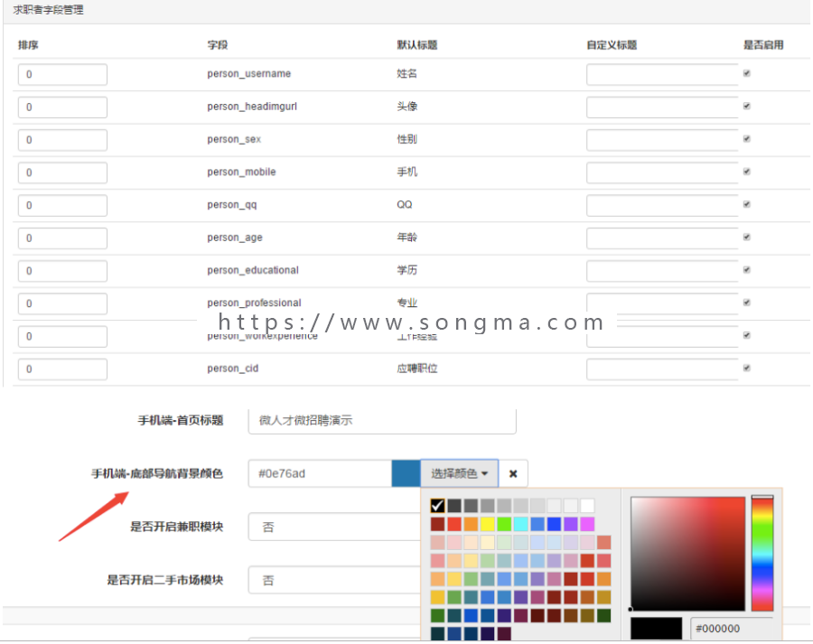Click the sort order field for person_mobile

click(62, 173)
